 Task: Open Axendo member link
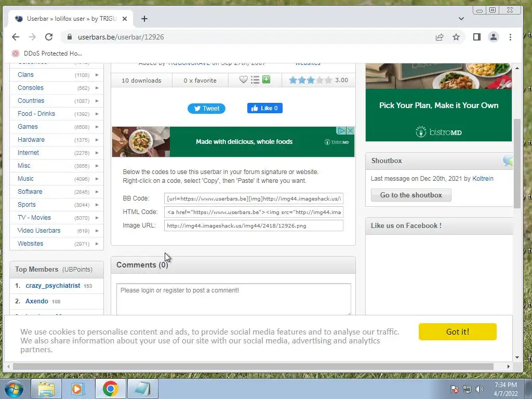click(x=37, y=301)
